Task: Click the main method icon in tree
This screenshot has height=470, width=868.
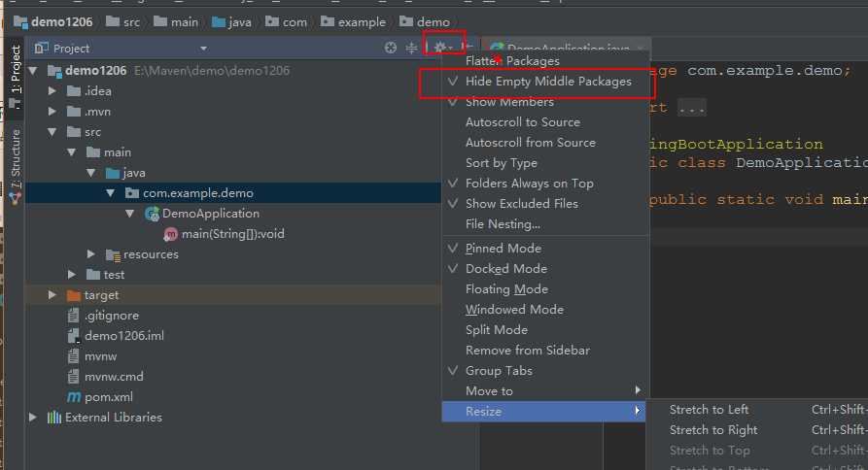Action: point(170,234)
